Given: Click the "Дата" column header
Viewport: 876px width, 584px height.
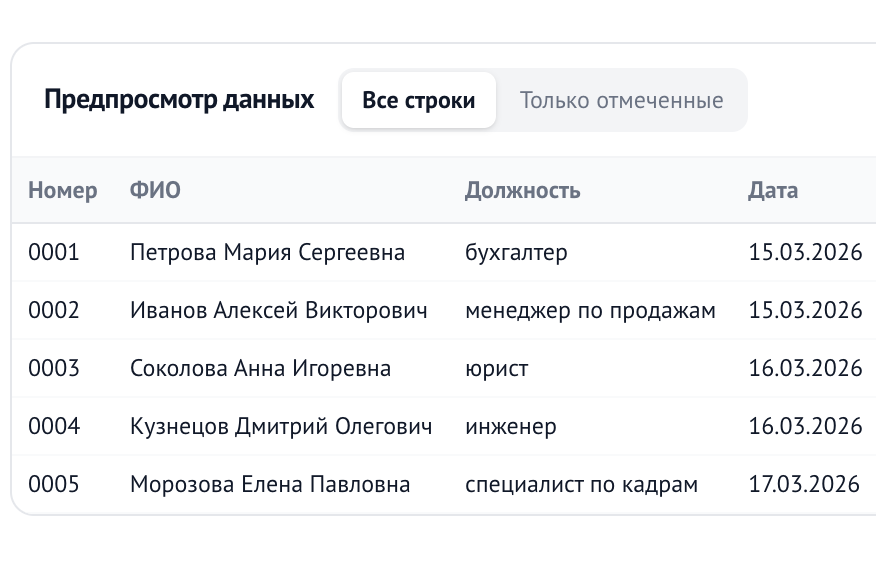Looking at the screenshot, I should click(x=773, y=191).
